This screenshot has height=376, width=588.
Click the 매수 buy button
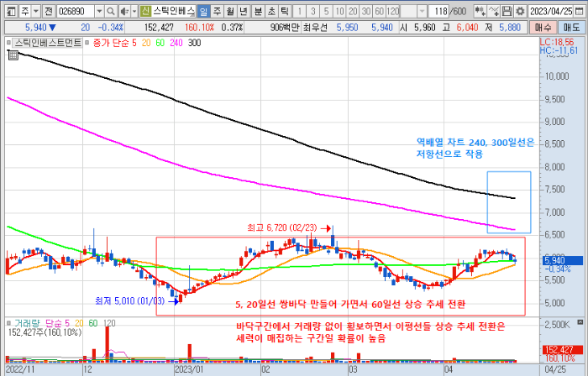(543, 28)
